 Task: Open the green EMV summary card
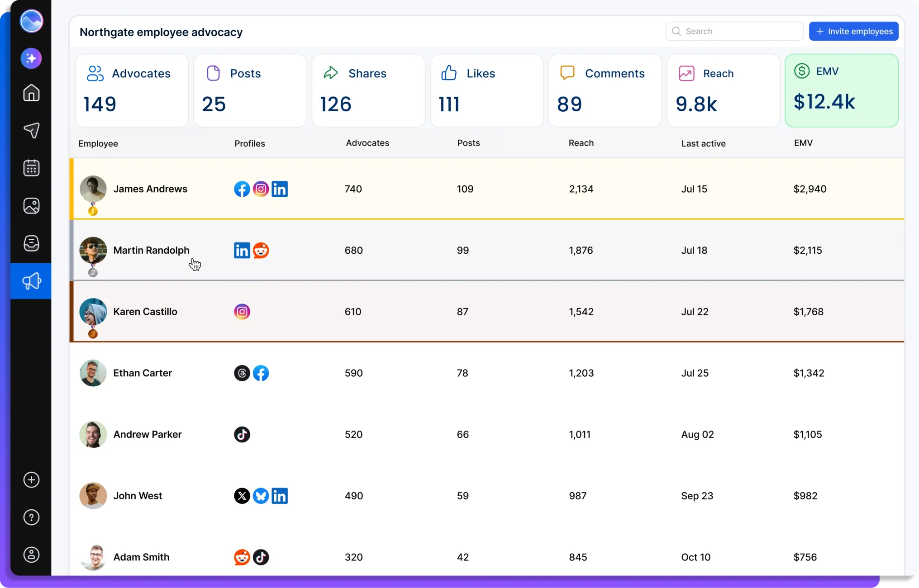tap(842, 90)
